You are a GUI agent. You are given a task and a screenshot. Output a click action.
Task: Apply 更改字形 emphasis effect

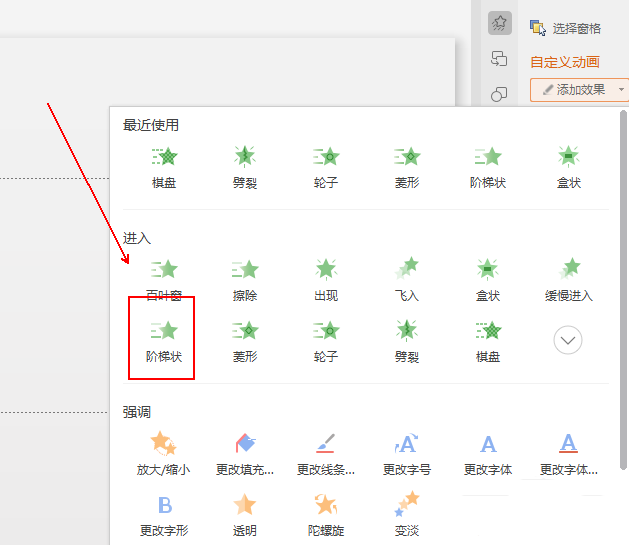164,516
